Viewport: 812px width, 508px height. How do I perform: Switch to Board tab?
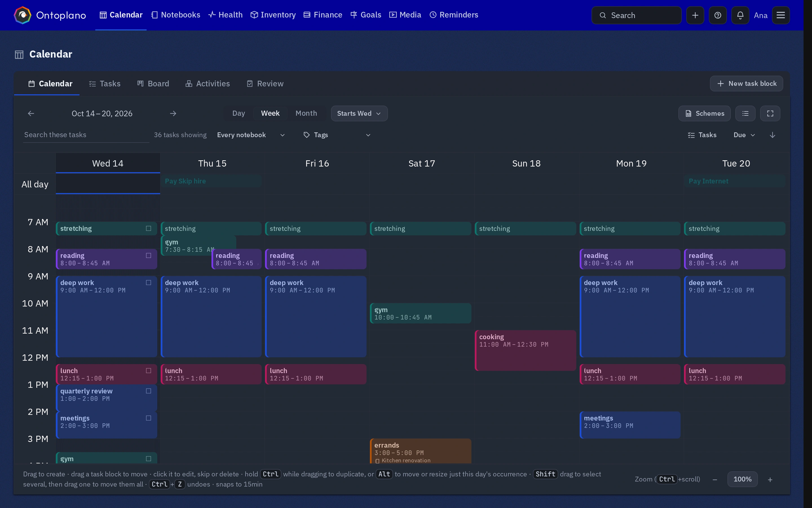click(153, 84)
